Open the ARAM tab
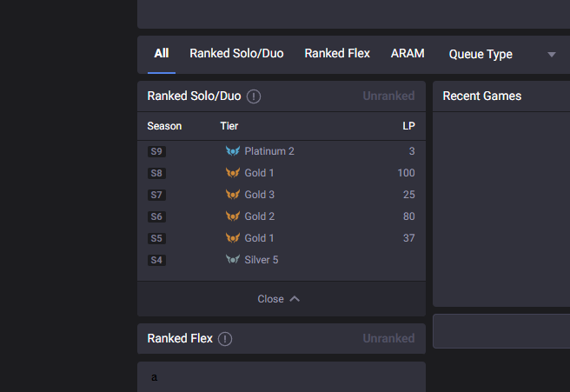This screenshot has width=570, height=392. click(x=408, y=54)
